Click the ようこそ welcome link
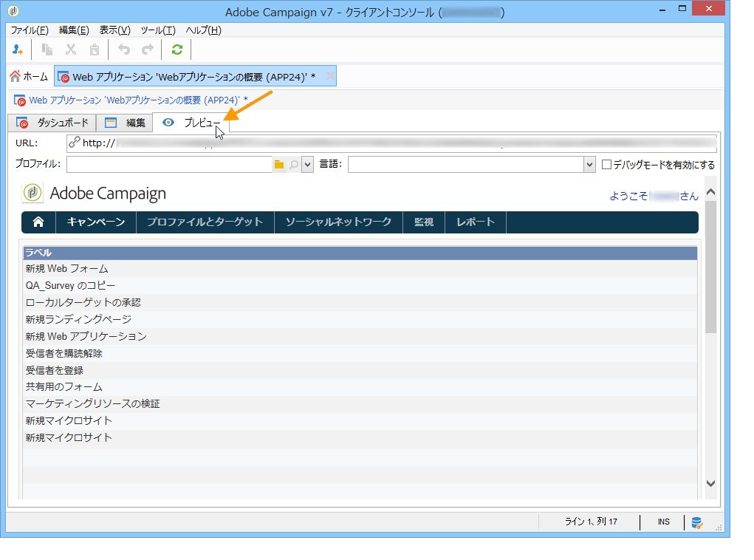This screenshot has width=754, height=560. (654, 196)
